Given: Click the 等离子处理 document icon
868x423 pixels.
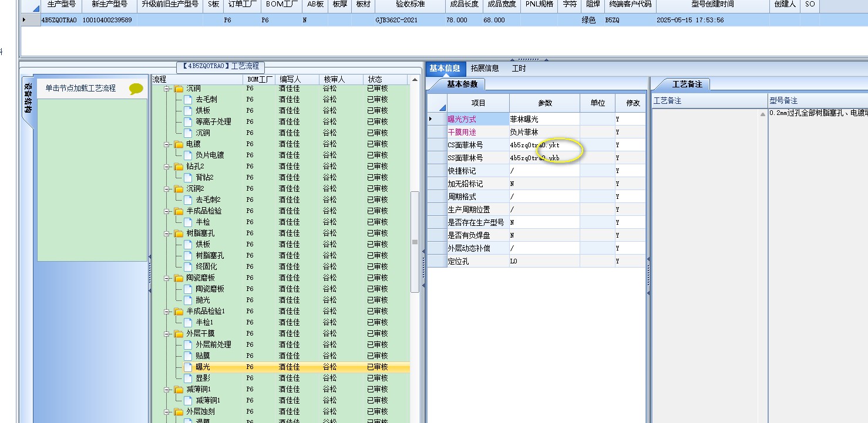Looking at the screenshot, I should click(x=188, y=122).
